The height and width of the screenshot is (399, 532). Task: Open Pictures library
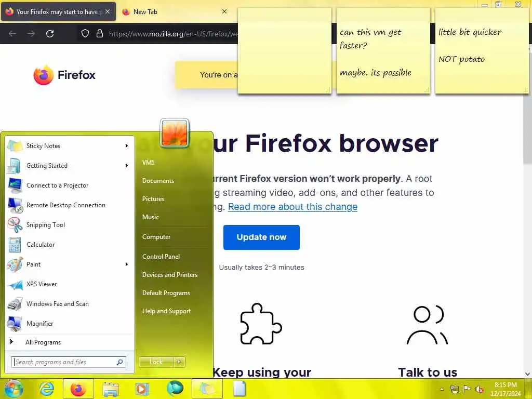click(x=153, y=199)
